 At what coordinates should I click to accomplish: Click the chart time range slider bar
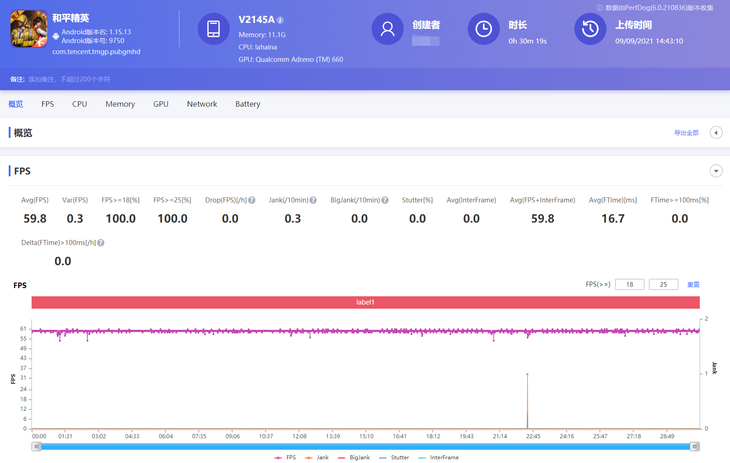[367, 446]
